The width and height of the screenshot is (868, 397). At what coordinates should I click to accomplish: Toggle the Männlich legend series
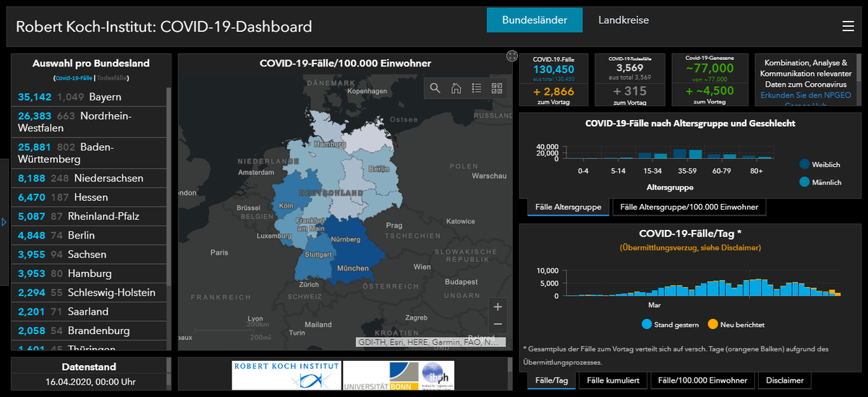820,183
